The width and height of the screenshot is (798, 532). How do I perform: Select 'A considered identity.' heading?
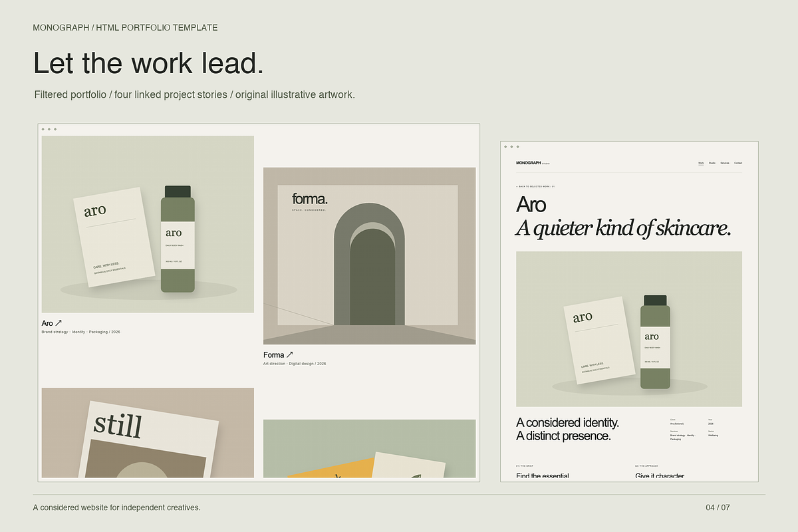pyautogui.click(x=567, y=422)
